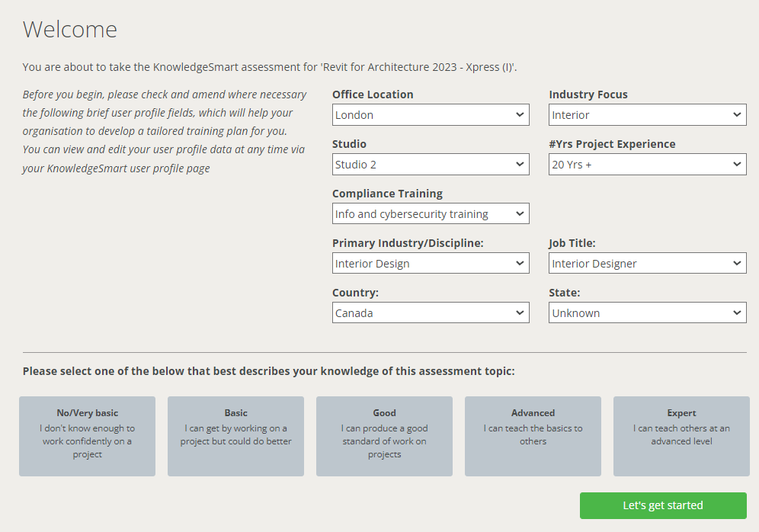The width and height of the screenshot is (759, 532).
Task: Open the Primary Industry/Discipline dropdown
Action: pos(431,263)
